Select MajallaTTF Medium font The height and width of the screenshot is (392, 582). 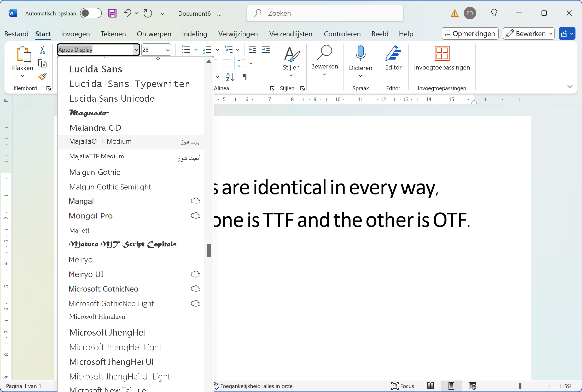(x=131, y=157)
